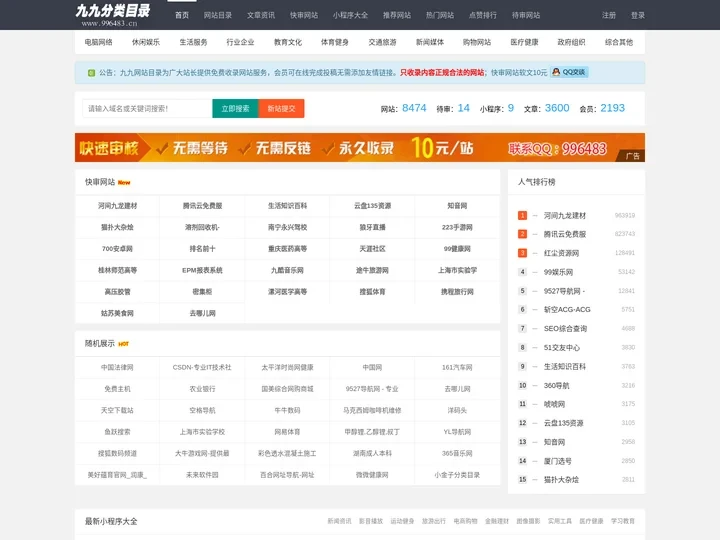Click the 会员 count 2193

click(613, 108)
